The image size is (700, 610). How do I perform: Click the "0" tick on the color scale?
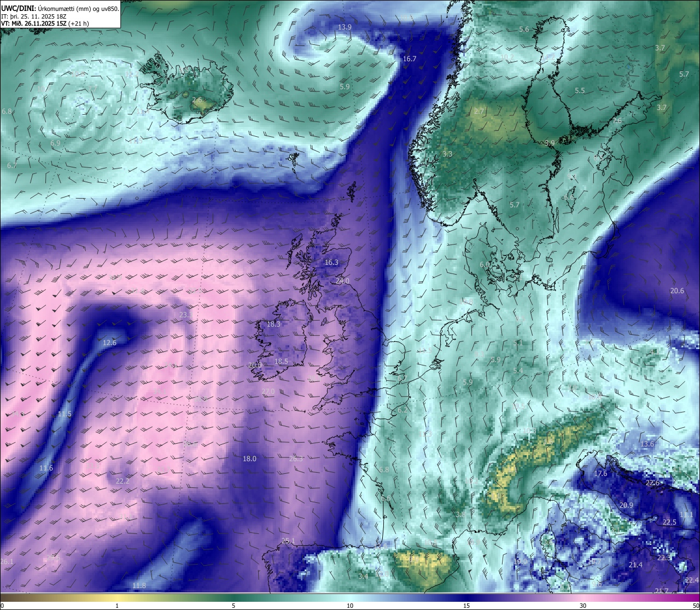pos(2,606)
